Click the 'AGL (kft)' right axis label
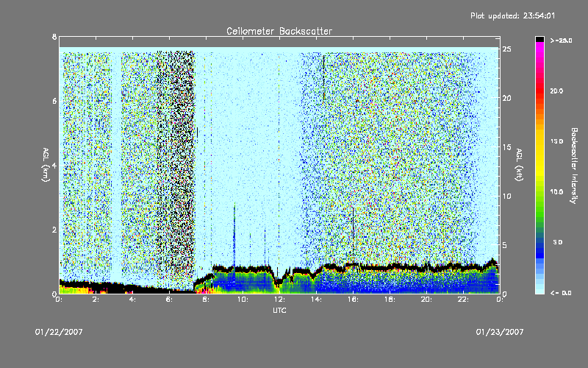 [x=519, y=165]
